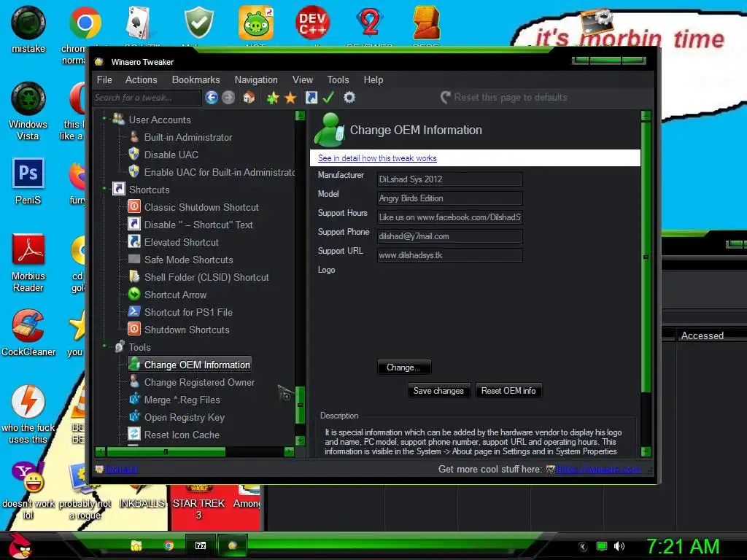Viewport: 747px width, 560px height.
Task: Open the Morbius Reader desktop icon
Action: [x=28, y=262]
